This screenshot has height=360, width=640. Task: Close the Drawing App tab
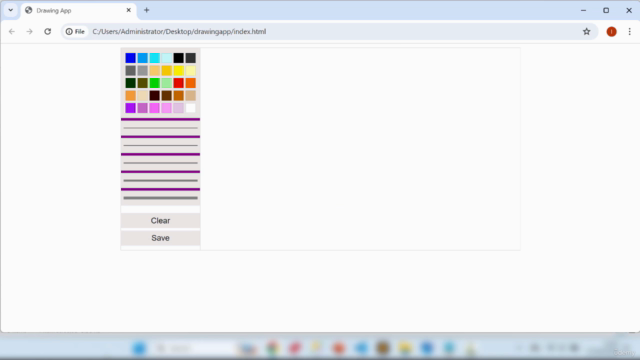(x=129, y=10)
